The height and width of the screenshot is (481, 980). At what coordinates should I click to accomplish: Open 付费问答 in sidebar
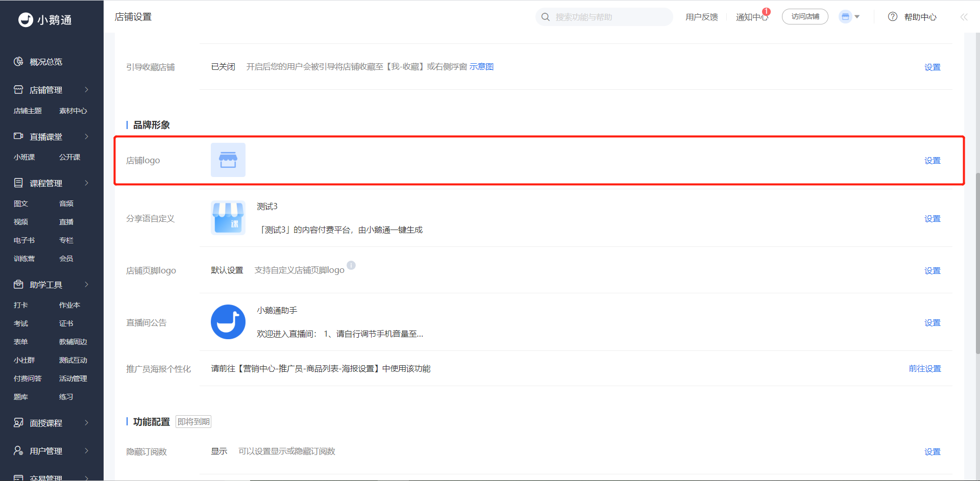tap(28, 378)
